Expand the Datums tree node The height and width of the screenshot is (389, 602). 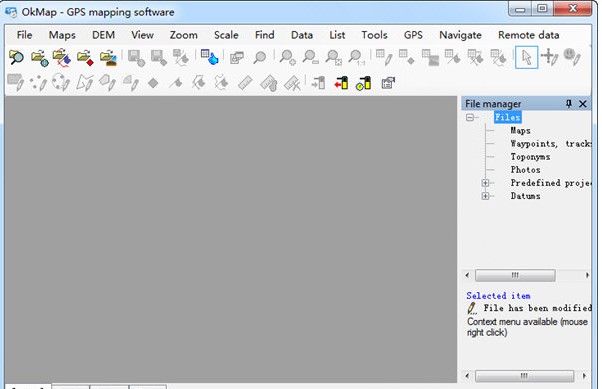(x=485, y=196)
